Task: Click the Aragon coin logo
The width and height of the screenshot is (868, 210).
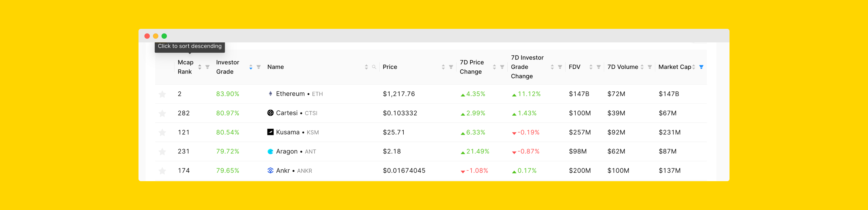Action: coord(270,151)
